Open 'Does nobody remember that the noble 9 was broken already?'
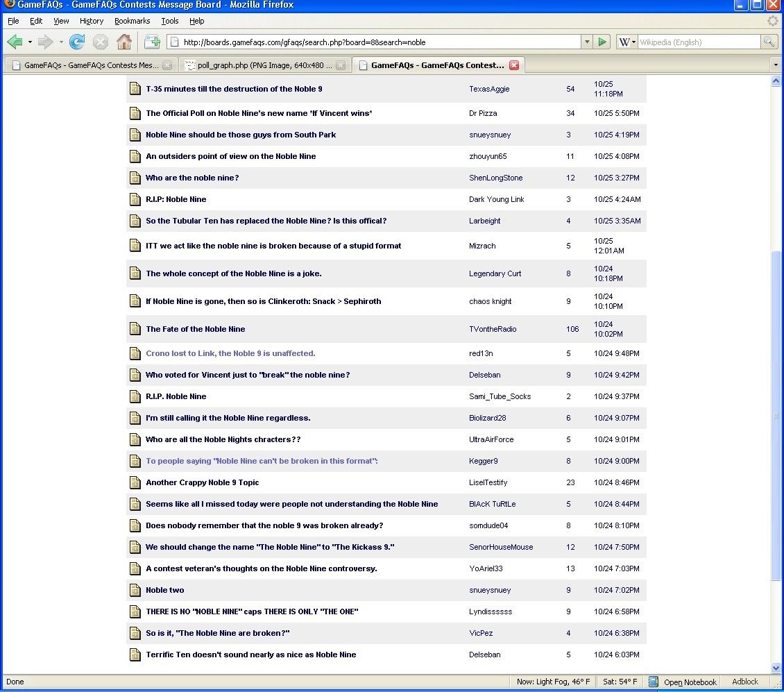 (x=264, y=525)
